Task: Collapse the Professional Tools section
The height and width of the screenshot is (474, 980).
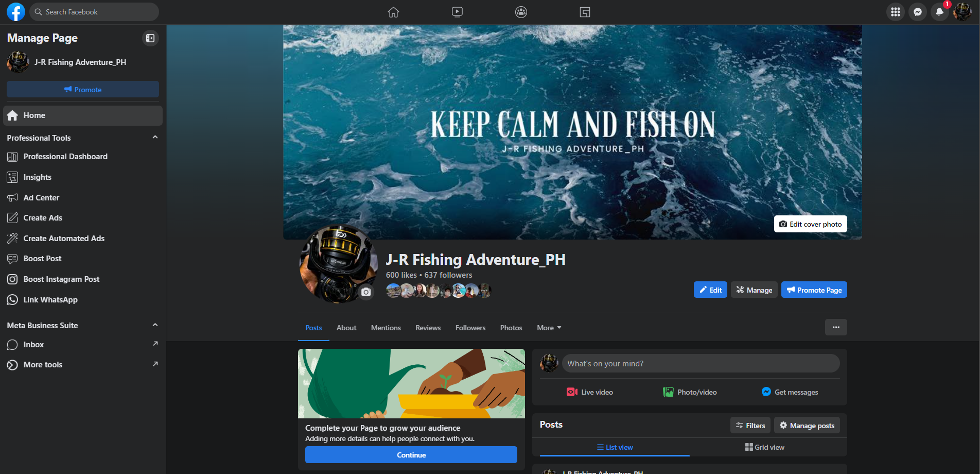Action: pyautogui.click(x=155, y=138)
